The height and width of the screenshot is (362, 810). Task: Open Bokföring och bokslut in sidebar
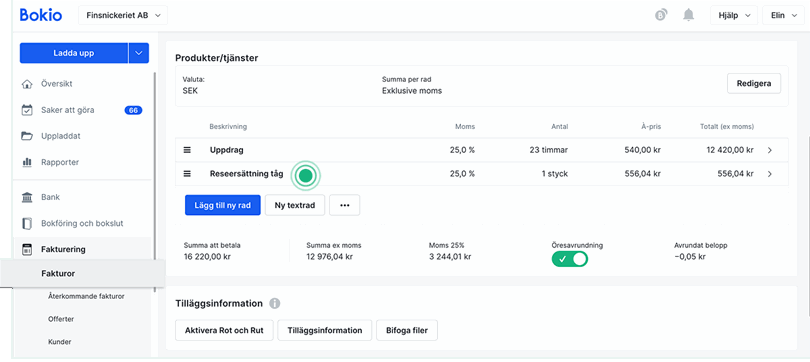[82, 224]
